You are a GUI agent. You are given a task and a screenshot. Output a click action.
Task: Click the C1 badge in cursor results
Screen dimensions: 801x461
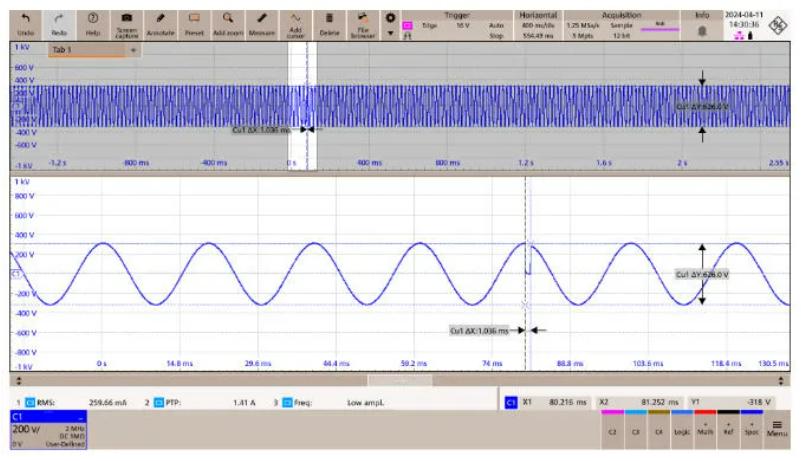pos(511,403)
